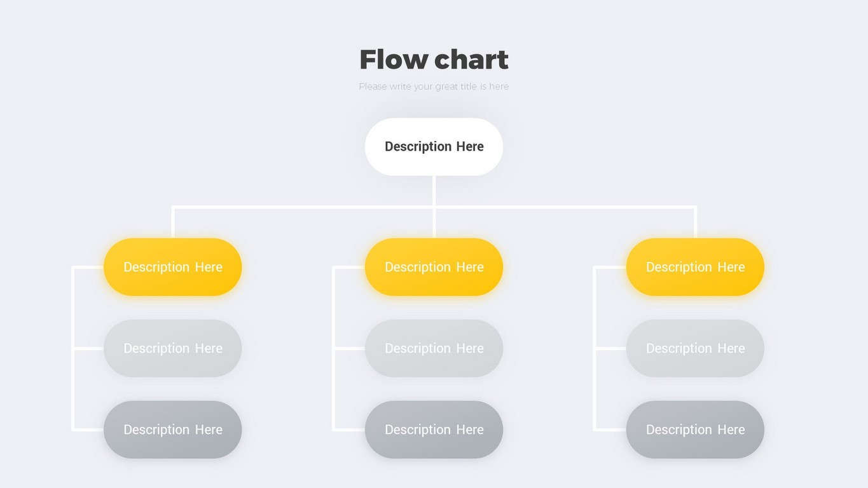868x488 pixels.
Task: Click the left column yellow Description Here node
Action: click(172, 267)
